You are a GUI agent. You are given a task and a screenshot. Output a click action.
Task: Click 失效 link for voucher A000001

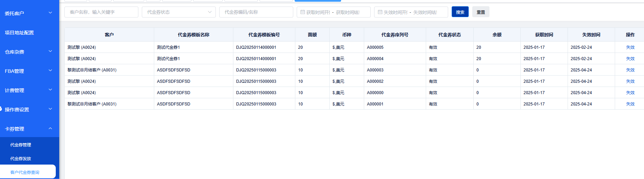point(630,104)
